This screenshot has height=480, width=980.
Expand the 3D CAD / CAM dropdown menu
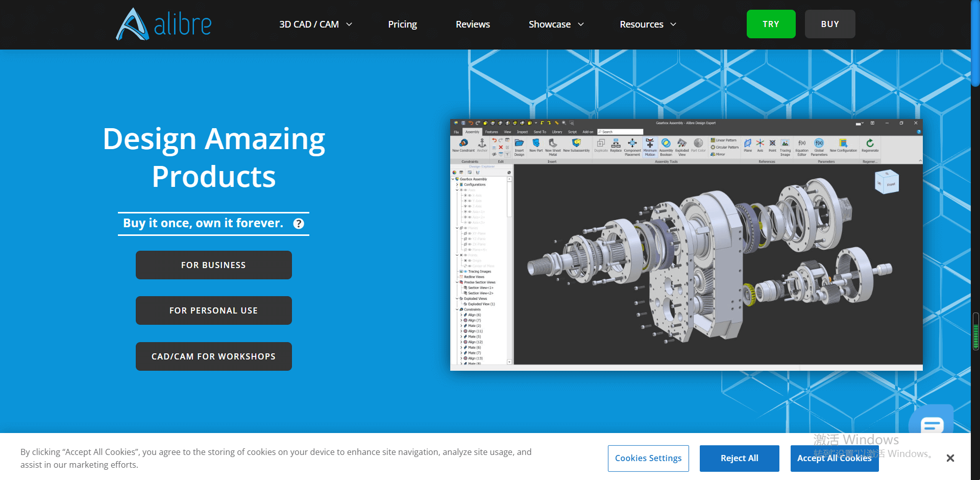[315, 25]
